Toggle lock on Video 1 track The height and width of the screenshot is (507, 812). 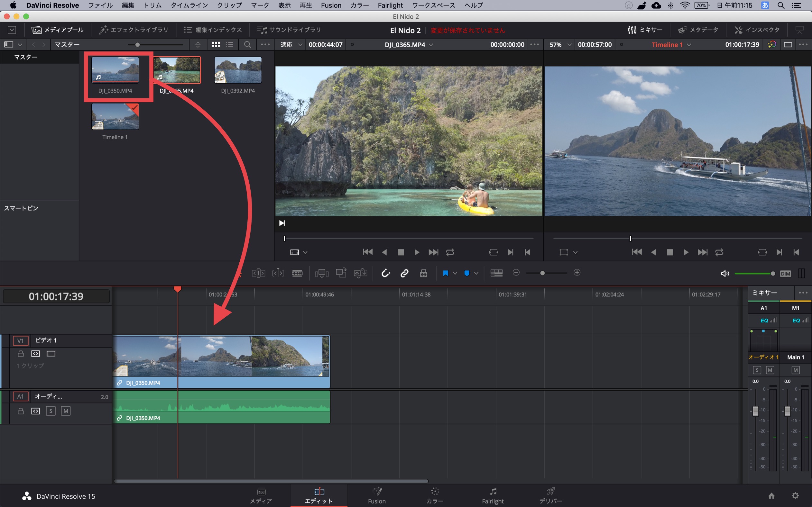pos(21,354)
